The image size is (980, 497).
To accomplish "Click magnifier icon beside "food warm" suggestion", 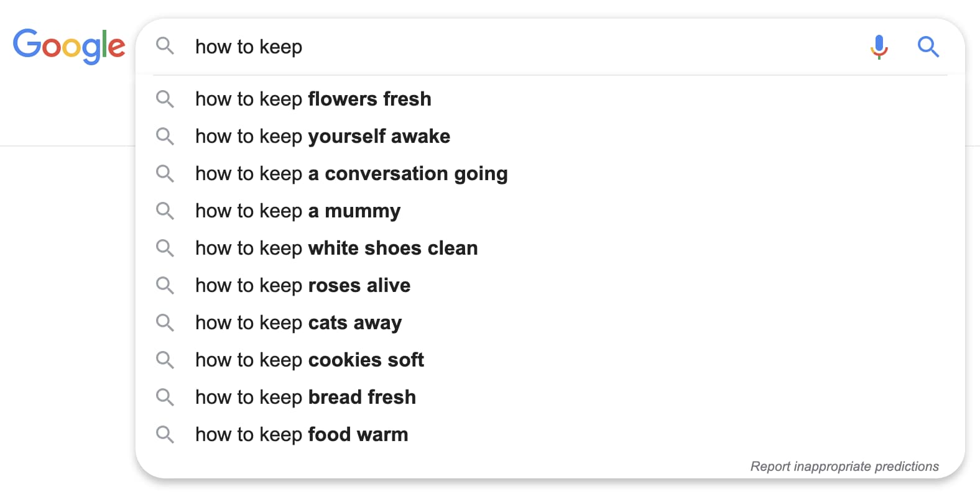I will (165, 434).
